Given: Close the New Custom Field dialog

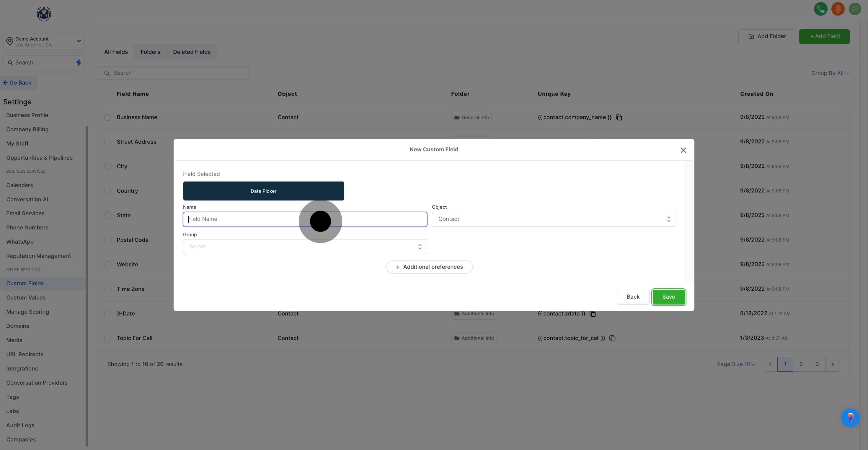Looking at the screenshot, I should click(683, 150).
